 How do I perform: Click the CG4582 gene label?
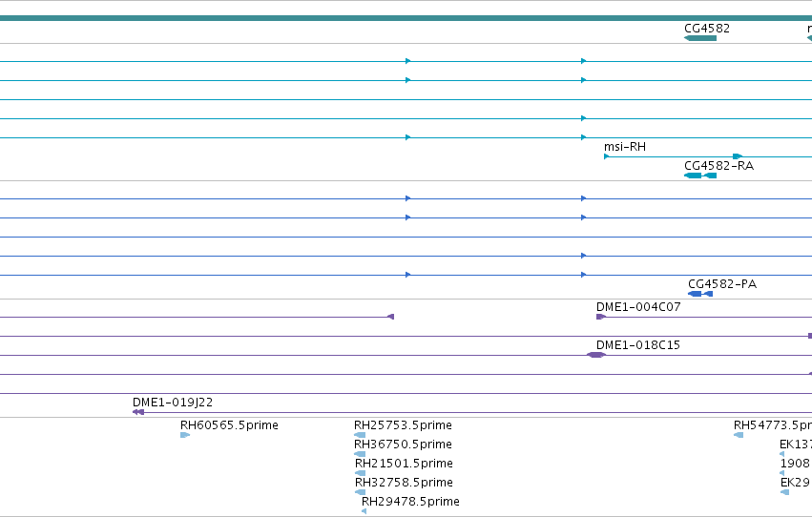point(707,29)
